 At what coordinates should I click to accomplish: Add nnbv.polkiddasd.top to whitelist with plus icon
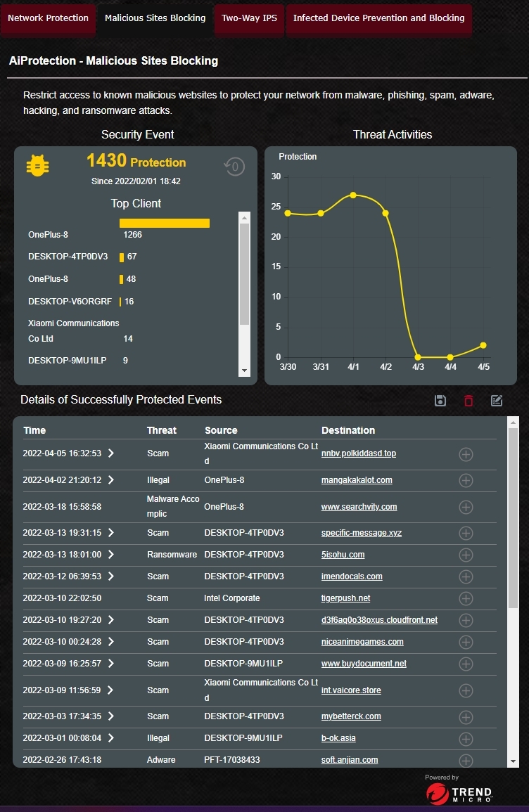466,454
